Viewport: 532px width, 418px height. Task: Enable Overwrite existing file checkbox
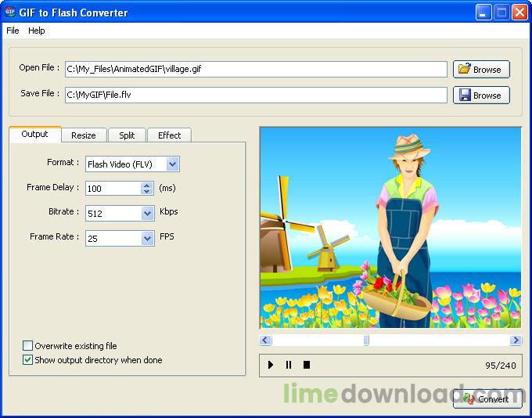click(28, 346)
